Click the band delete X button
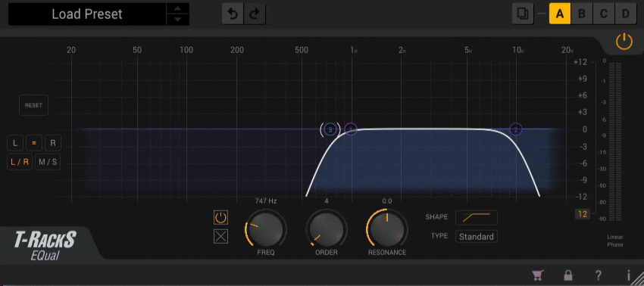The width and height of the screenshot is (644, 286). [x=220, y=237]
